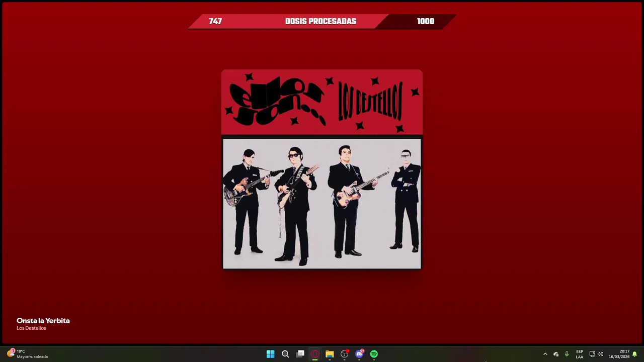644x362 pixels.
Task: Open network settings from tray icon
Action: (x=592, y=354)
